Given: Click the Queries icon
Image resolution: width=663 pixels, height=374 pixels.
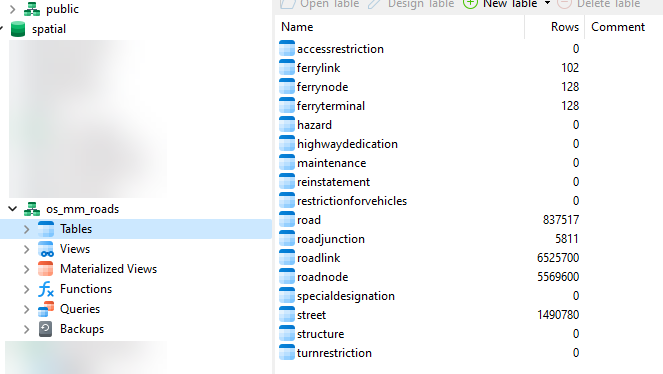Looking at the screenshot, I should (x=46, y=309).
